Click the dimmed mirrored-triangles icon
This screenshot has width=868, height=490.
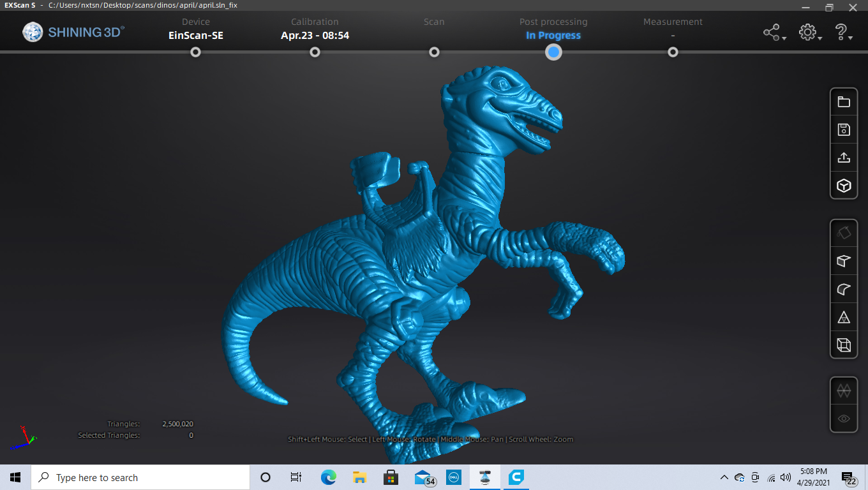click(x=844, y=390)
